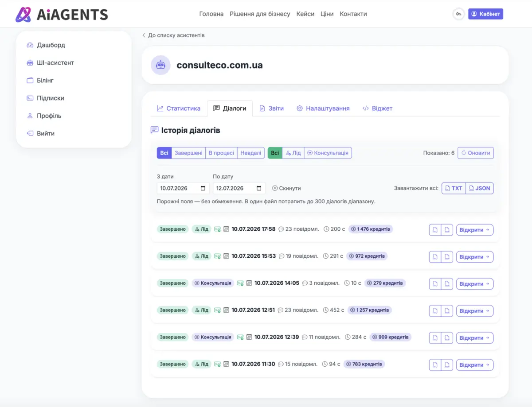Image resolution: width=532 pixels, height=407 pixels.
Task: Download TXT file for the 12:51 dialog
Action: [435, 311]
